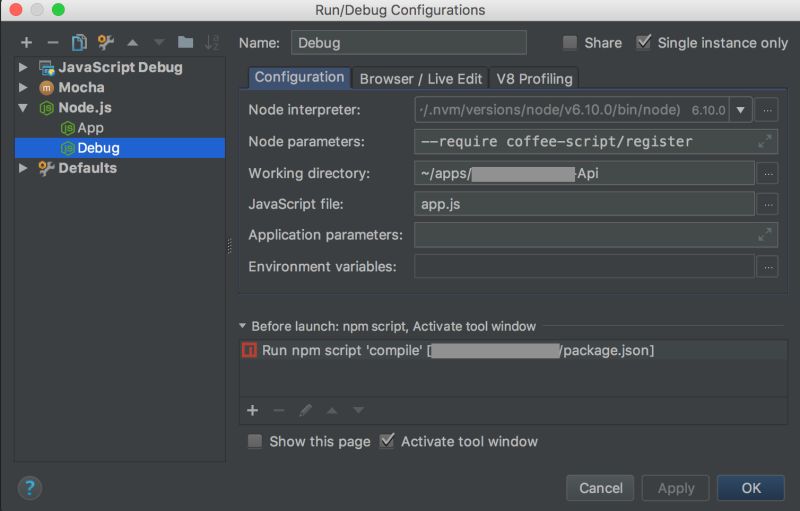Click the Apply button
Screen dimensions: 800x511
click(676, 488)
